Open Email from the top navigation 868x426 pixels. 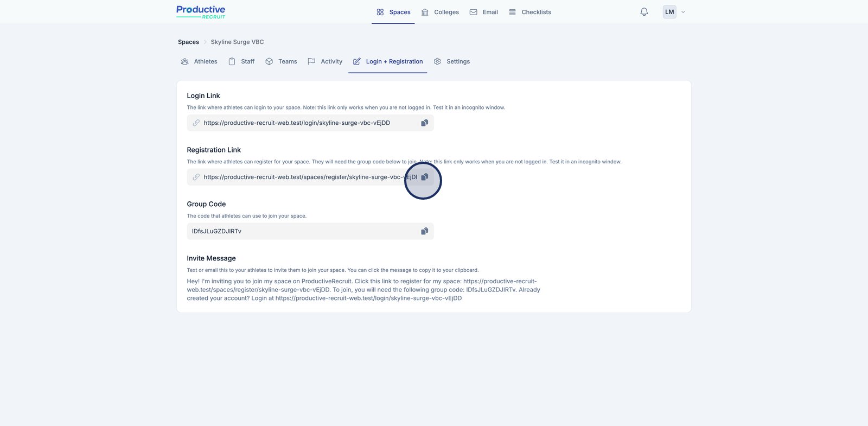click(483, 12)
